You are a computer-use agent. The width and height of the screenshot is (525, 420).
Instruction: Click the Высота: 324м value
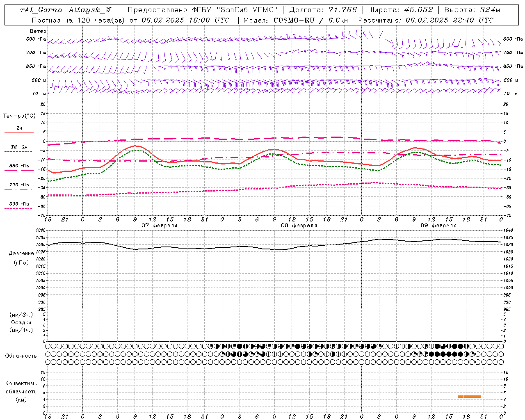(x=472, y=10)
